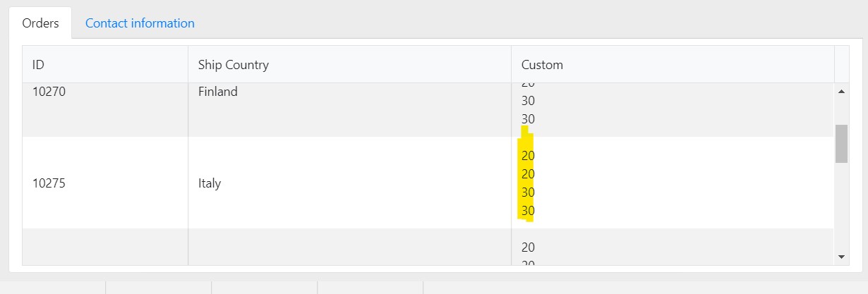This screenshot has width=868, height=294.
Task: Click the first 20 value in order 10275
Action: coord(528,156)
